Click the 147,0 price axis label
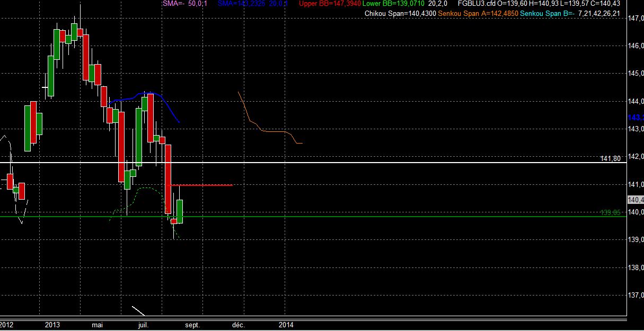 click(635, 19)
